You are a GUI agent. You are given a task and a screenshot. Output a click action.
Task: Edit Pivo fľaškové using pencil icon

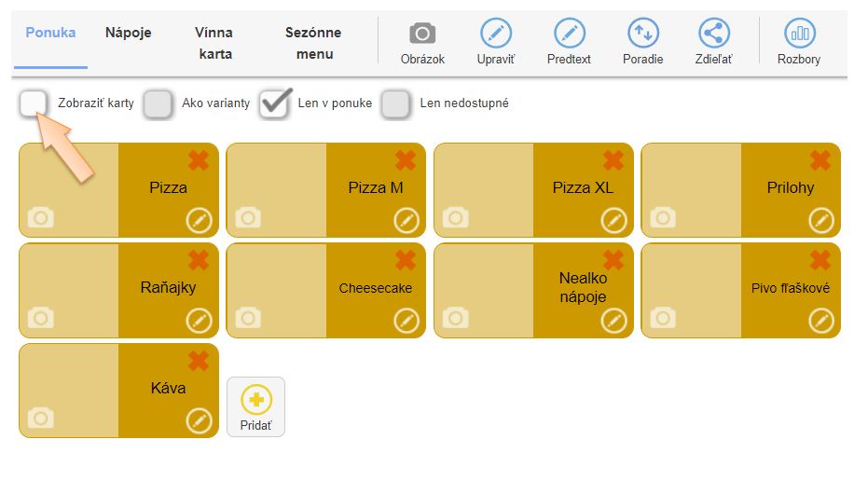[x=820, y=321]
